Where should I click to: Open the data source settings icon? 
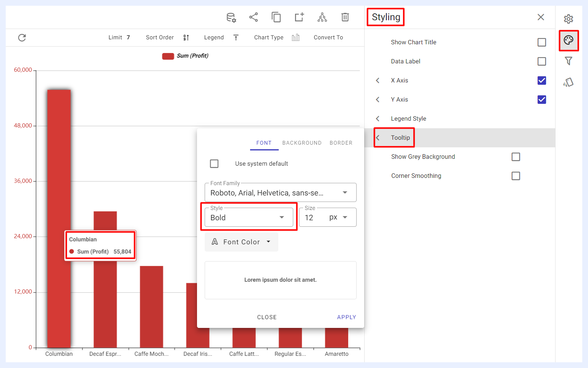(231, 17)
